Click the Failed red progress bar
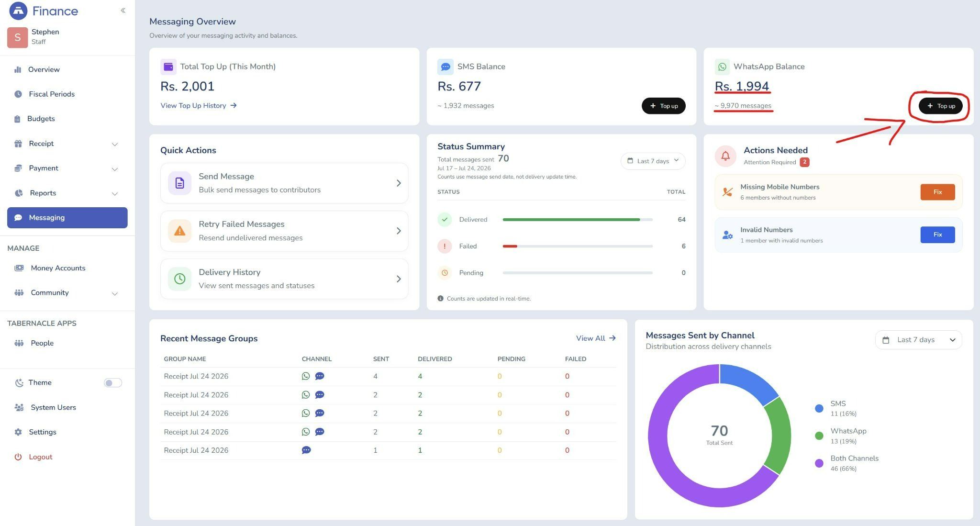This screenshot has width=980, height=526. [510, 246]
